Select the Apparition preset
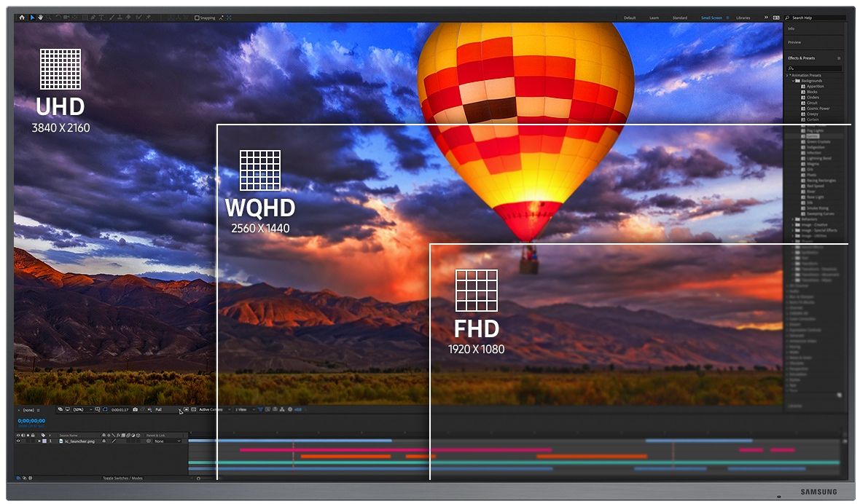 pos(815,86)
